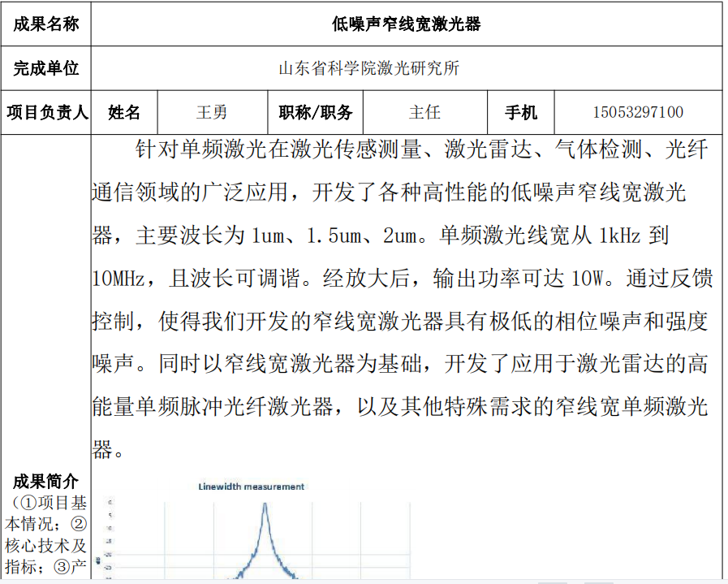Image resolution: width=728 pixels, height=584 pixels.
Task: Click the "Linewidth measurement" chart title
Action: coord(252,487)
